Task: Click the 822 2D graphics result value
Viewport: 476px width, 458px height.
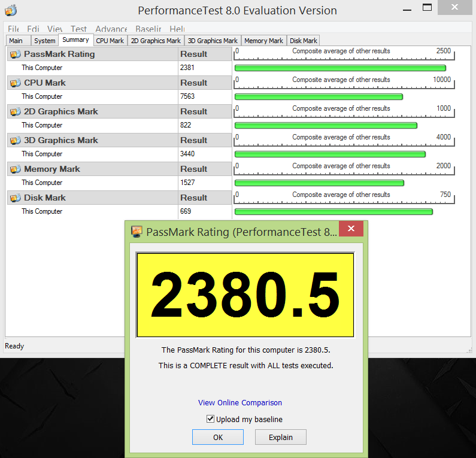Action: pyautogui.click(x=186, y=125)
